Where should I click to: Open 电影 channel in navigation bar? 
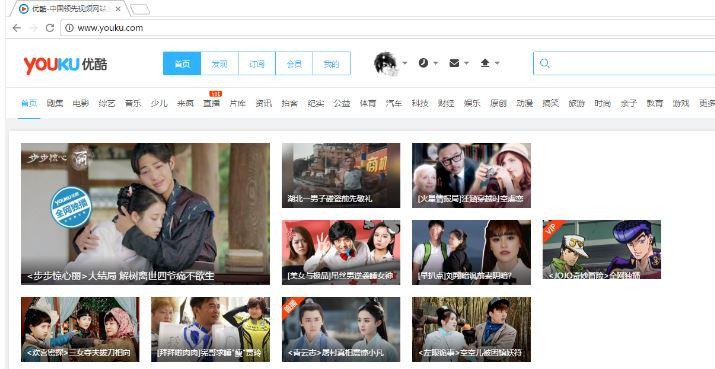(x=81, y=104)
